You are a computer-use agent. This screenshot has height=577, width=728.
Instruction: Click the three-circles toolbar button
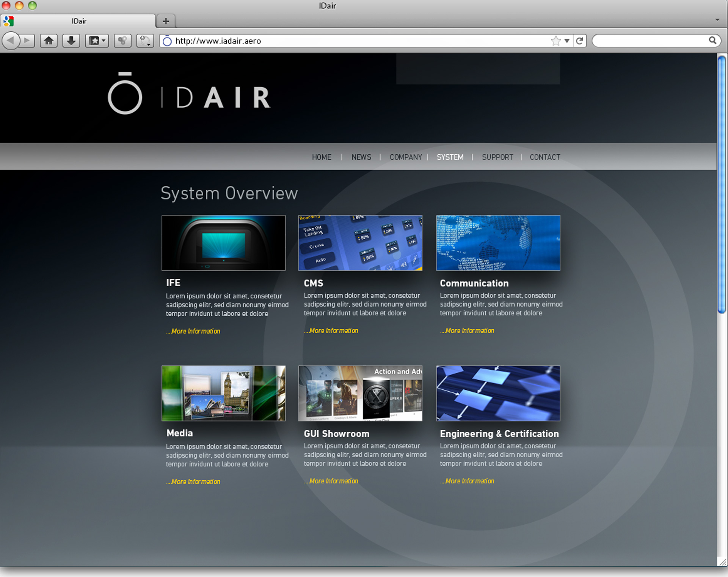point(122,41)
